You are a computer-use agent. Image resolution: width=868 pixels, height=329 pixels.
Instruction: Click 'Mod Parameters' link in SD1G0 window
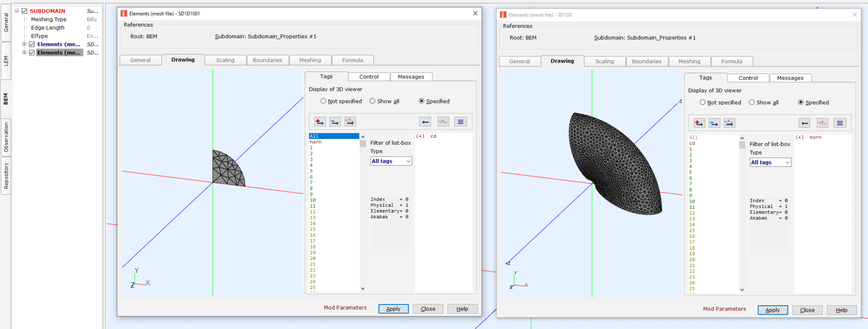[x=724, y=309]
